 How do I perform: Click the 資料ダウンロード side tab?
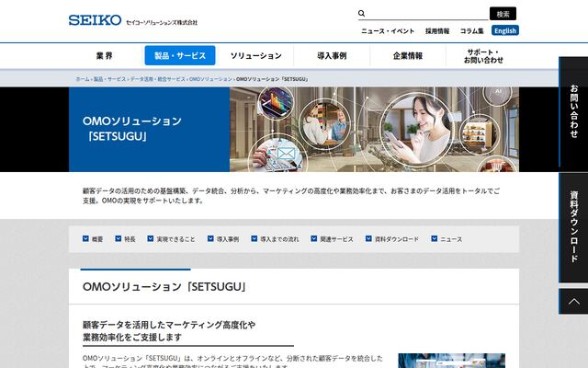click(x=573, y=227)
